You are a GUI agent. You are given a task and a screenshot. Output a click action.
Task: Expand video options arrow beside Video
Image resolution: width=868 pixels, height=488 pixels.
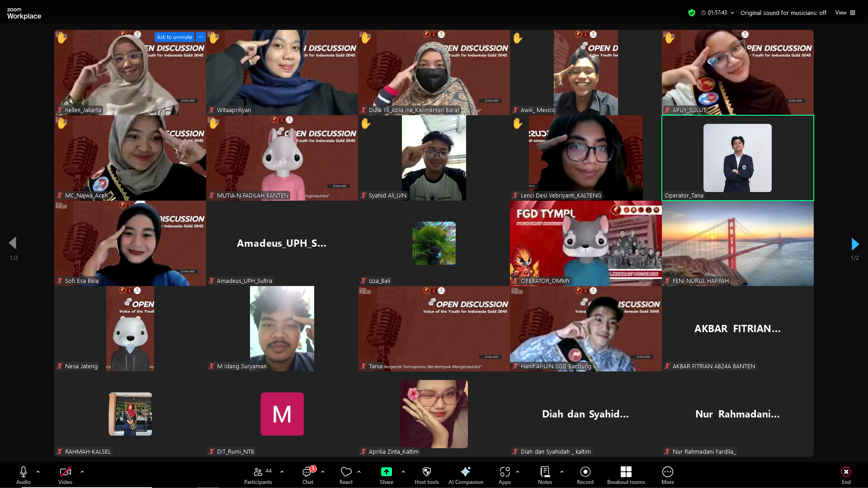[x=82, y=472]
